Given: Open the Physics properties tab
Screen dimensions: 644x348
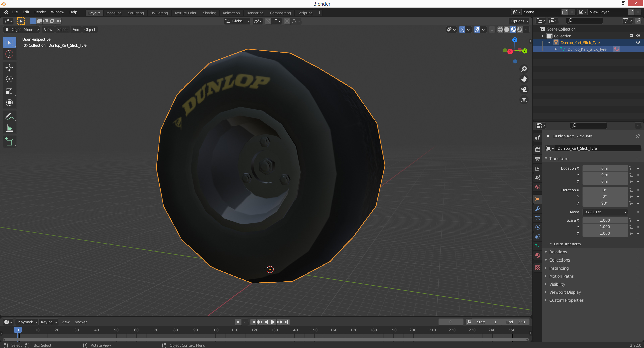Looking at the screenshot, I should point(538,227).
